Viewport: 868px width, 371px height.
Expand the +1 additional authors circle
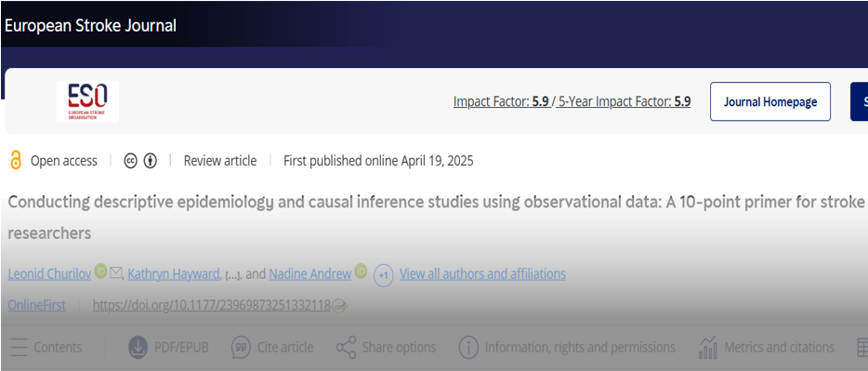[384, 275]
